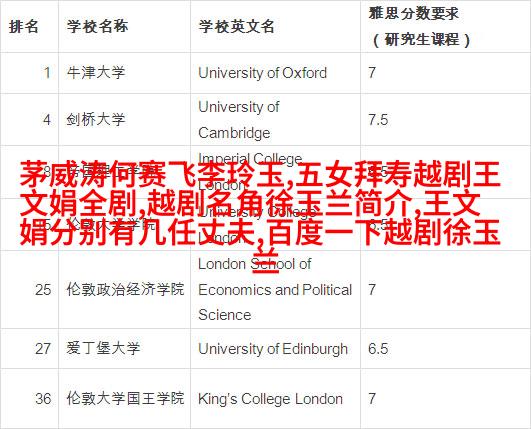Click the 排名 column header
Viewport: 531px width, 429px height.
tap(24, 26)
